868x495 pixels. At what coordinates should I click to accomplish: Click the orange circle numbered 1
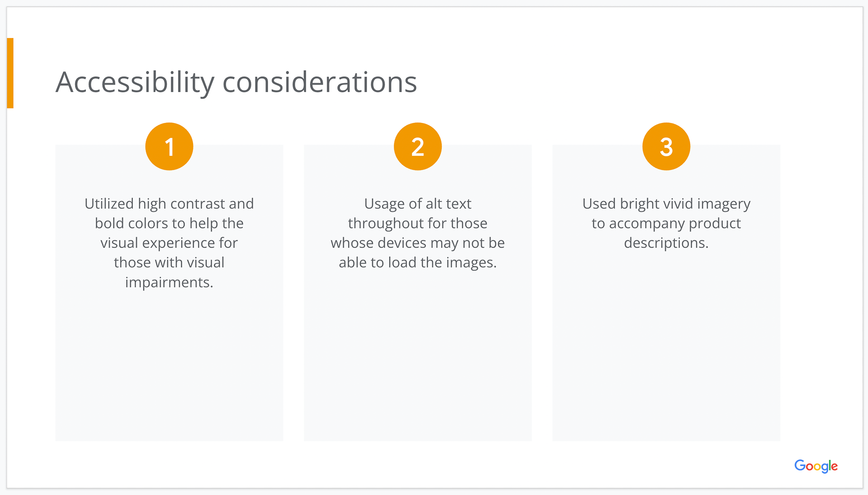coord(169,146)
